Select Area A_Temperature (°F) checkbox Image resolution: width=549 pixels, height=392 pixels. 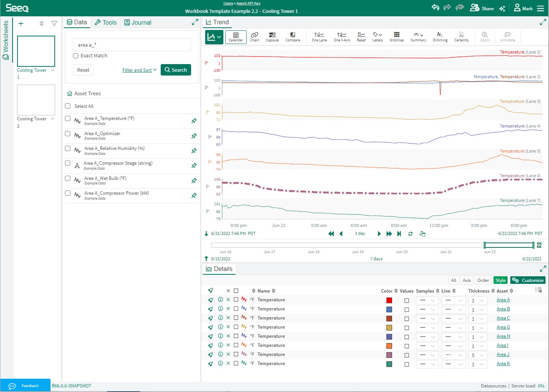pyautogui.click(x=68, y=118)
